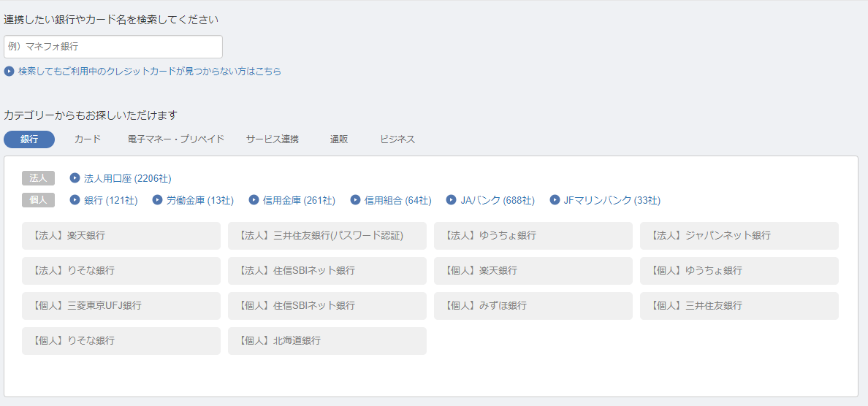Click the gray 法人 label badge

(38, 178)
